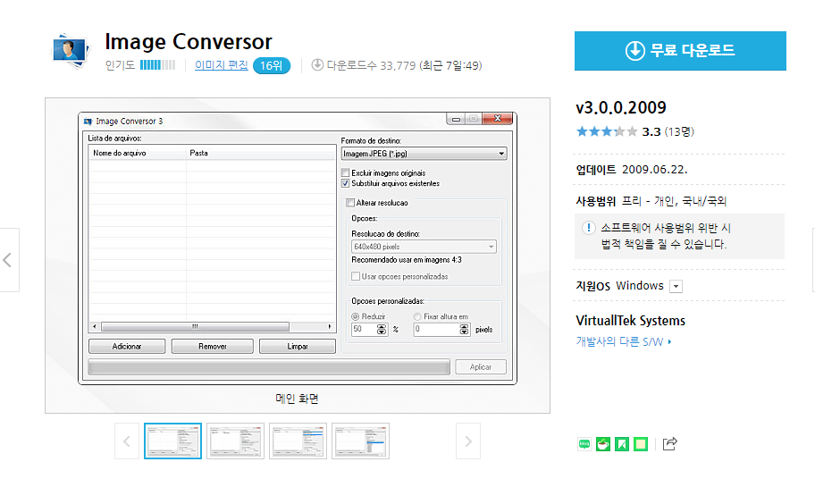Minimize the Image Conversor 3 window
Image resolution: width=815 pixels, height=504 pixels.
coord(456,119)
